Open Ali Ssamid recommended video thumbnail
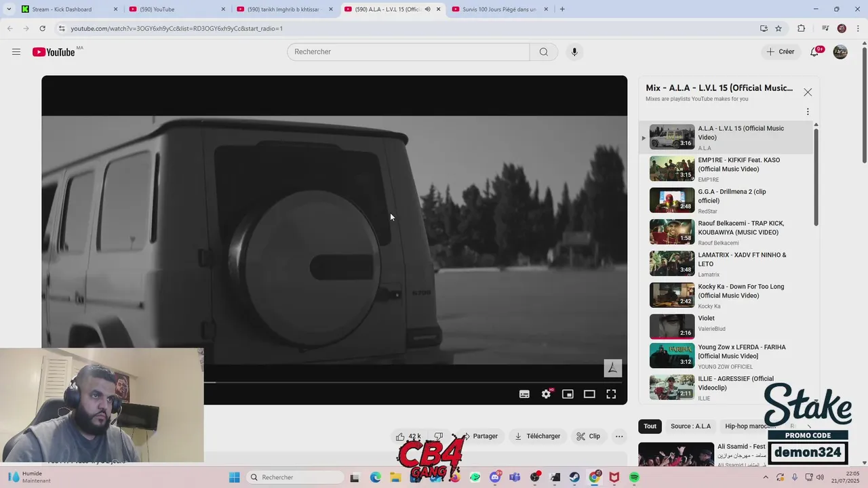Viewport: 868px width, 488px height. pos(676,454)
